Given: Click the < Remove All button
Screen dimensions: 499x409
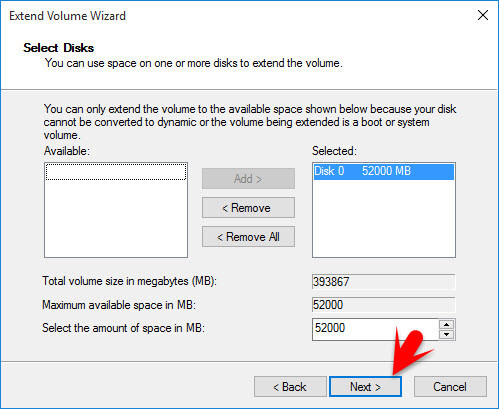Looking at the screenshot, I should pyautogui.click(x=248, y=237).
